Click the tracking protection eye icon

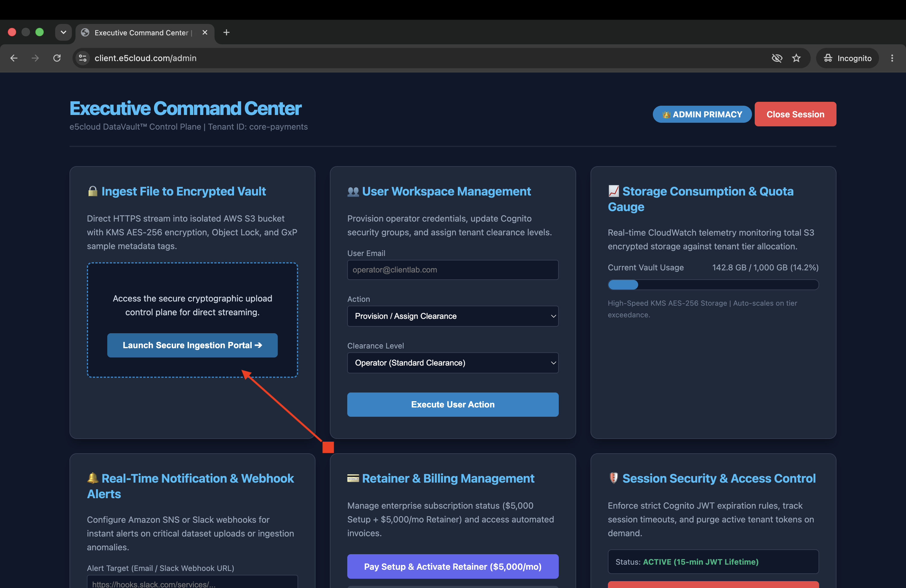(x=777, y=58)
